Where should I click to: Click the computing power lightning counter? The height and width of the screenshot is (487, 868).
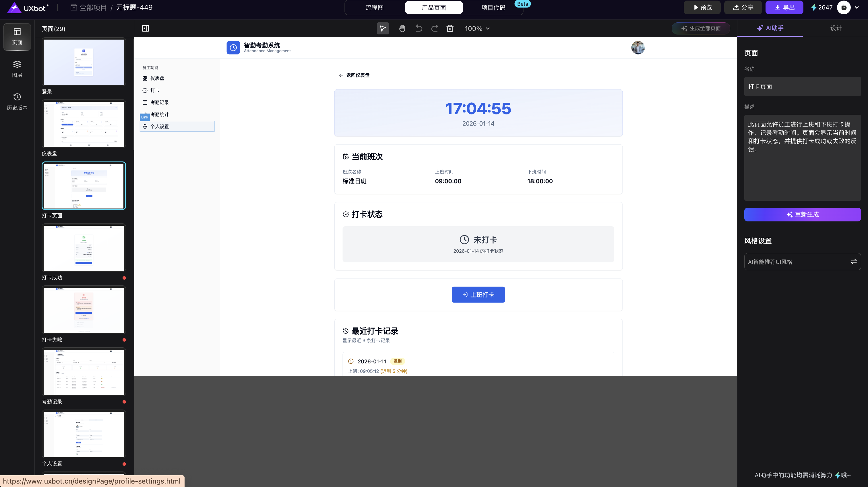point(821,7)
